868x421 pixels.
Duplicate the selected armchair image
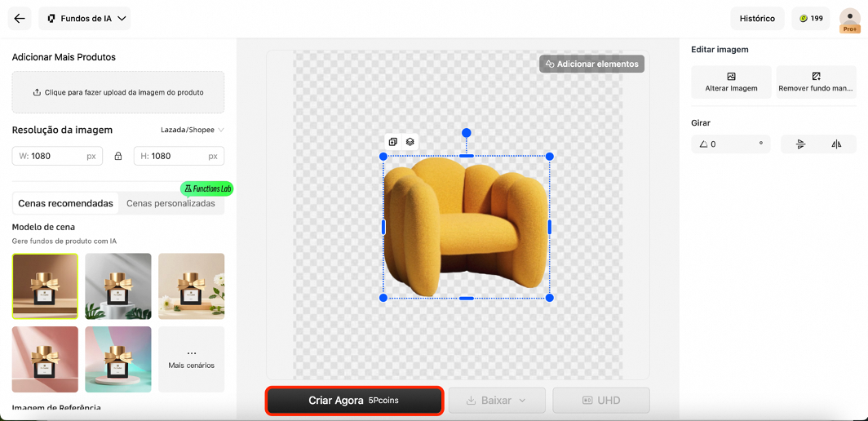tap(393, 142)
